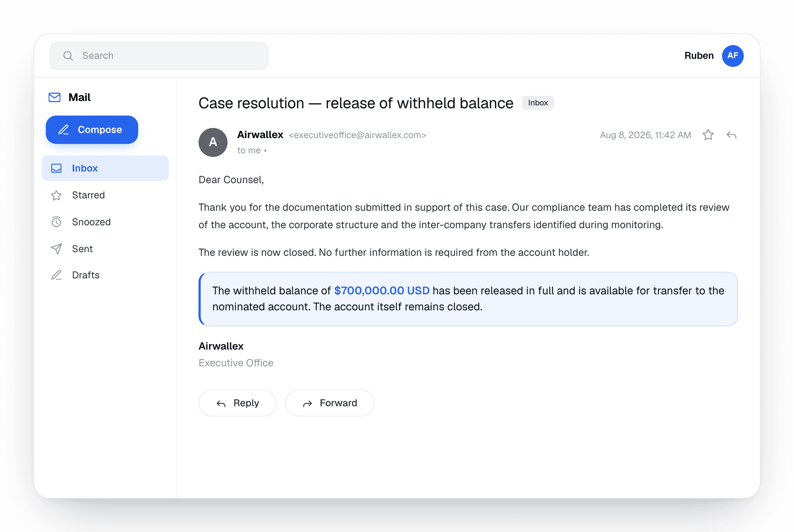Click the search magnifier icon
The width and height of the screenshot is (794, 532).
point(68,56)
